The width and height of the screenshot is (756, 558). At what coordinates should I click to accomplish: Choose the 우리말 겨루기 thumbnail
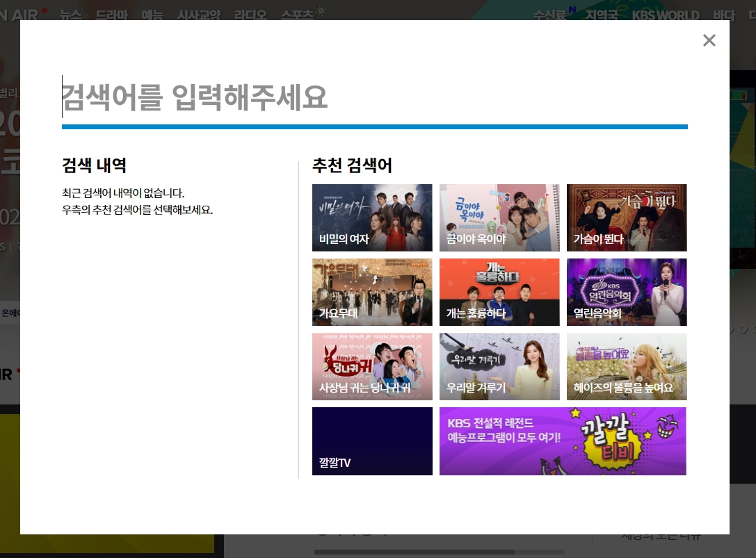[x=499, y=367]
